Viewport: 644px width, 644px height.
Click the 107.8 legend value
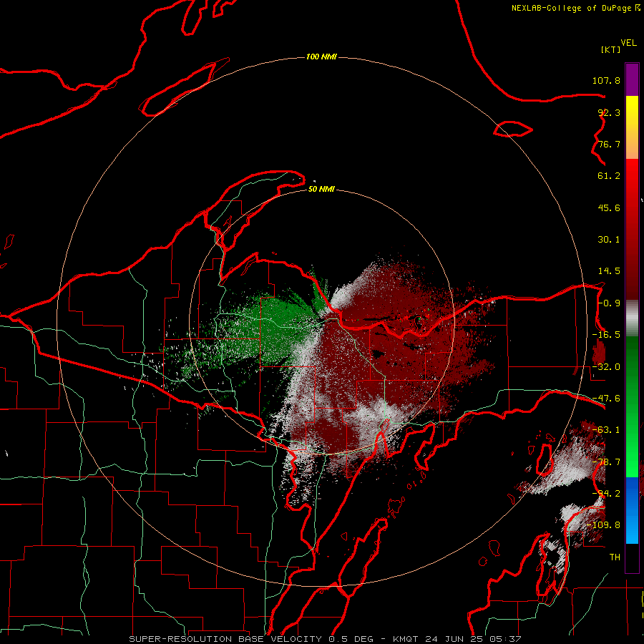[x=606, y=80]
